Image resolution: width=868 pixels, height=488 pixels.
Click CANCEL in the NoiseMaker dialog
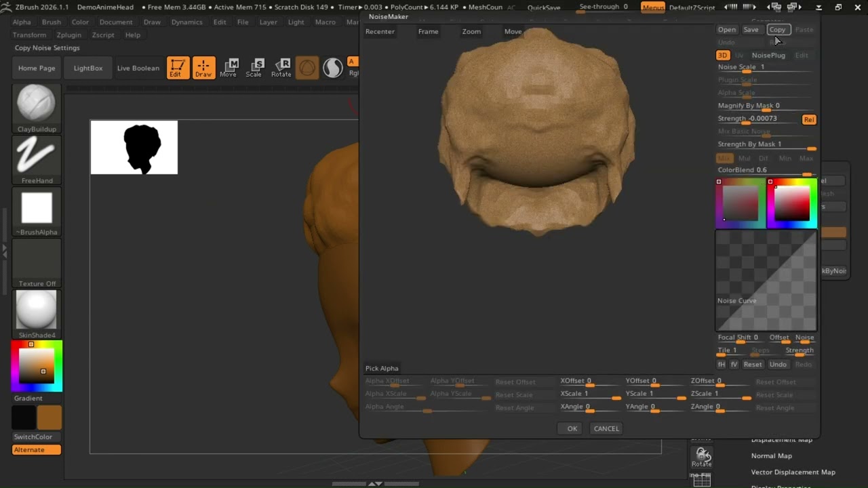pos(606,428)
